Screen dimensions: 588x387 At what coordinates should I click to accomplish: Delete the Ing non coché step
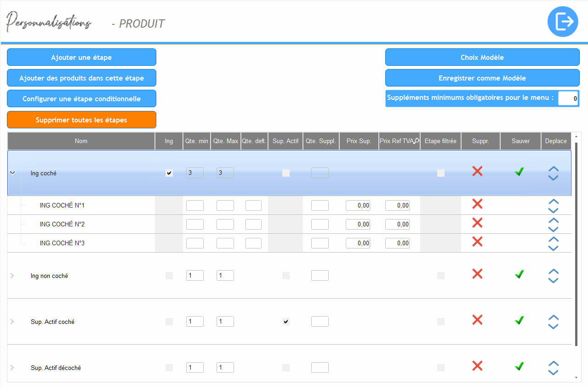coord(477,274)
